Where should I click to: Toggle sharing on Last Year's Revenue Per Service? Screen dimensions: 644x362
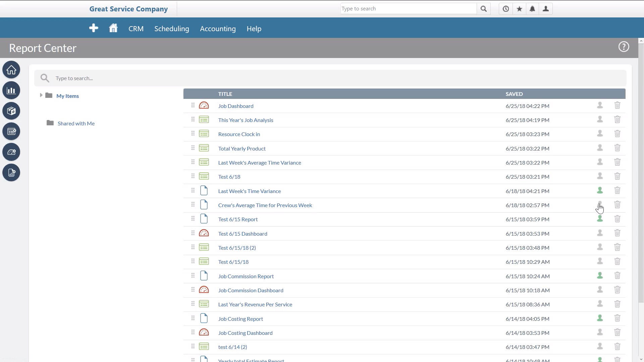click(x=600, y=304)
